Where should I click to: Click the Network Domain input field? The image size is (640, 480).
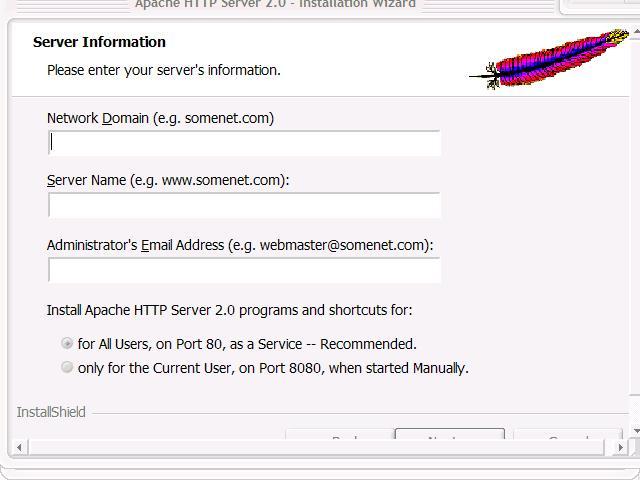click(x=244, y=142)
